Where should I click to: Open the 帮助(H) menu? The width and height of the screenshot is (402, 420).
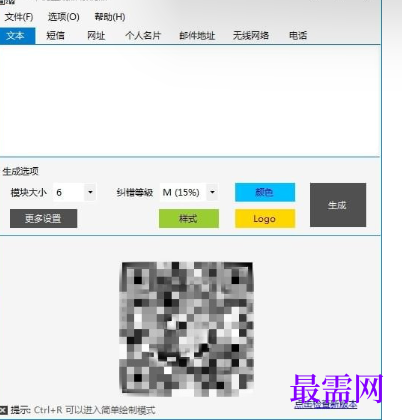pyautogui.click(x=110, y=17)
